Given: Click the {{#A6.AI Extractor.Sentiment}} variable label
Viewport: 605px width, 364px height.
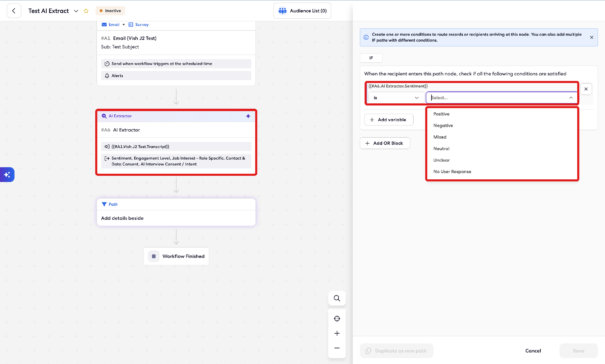Looking at the screenshot, I should pos(398,86).
